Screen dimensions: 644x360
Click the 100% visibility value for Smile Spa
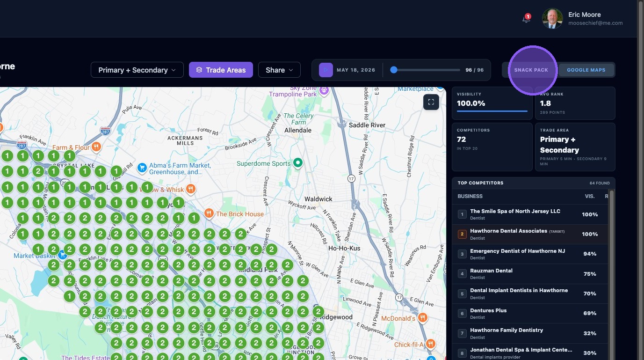[x=590, y=214]
